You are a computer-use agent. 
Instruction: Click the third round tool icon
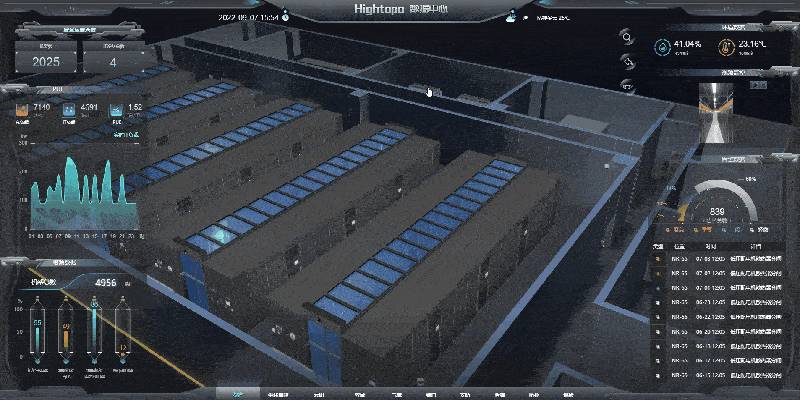(627, 85)
